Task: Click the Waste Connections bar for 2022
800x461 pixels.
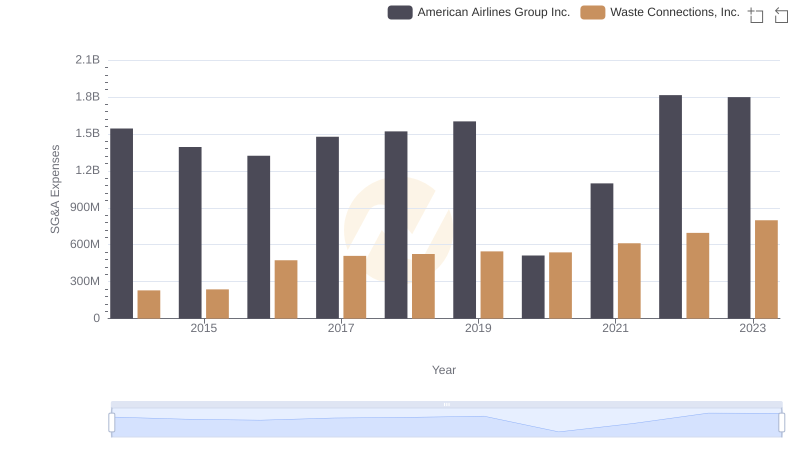Action: tap(698, 275)
